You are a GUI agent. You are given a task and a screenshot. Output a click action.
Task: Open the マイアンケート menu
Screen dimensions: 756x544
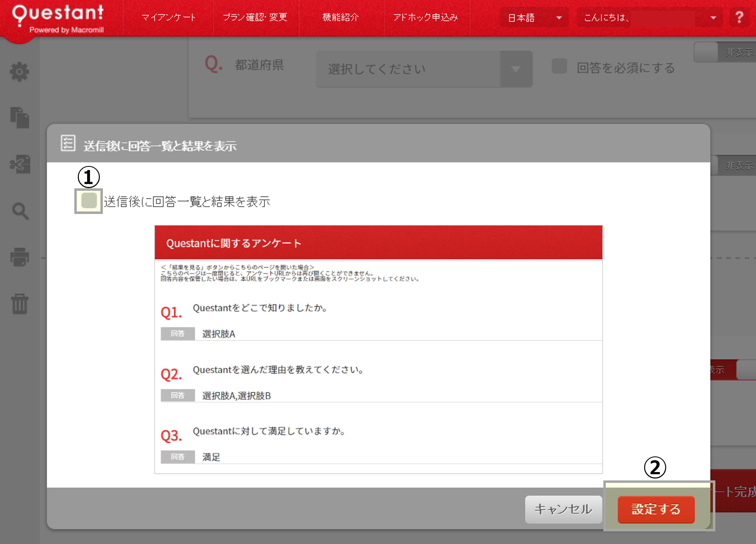[168, 17]
